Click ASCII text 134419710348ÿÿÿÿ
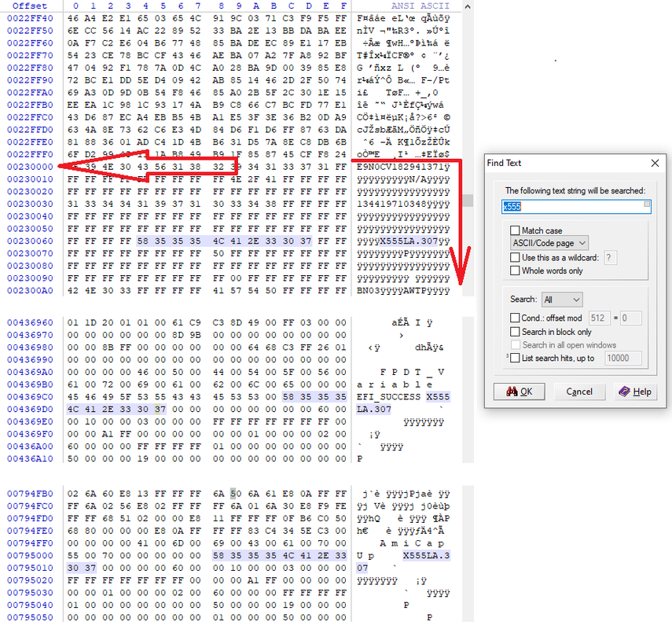This screenshot has width=672, height=629. click(403, 204)
